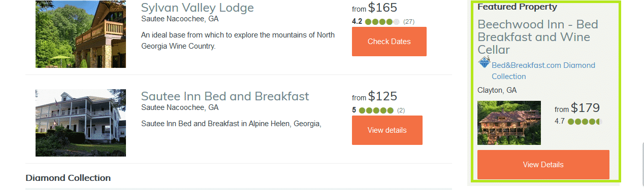644x190 pixels.
Task: Open Beechwood Inn Bed Breakfast title link
Action: (x=538, y=37)
